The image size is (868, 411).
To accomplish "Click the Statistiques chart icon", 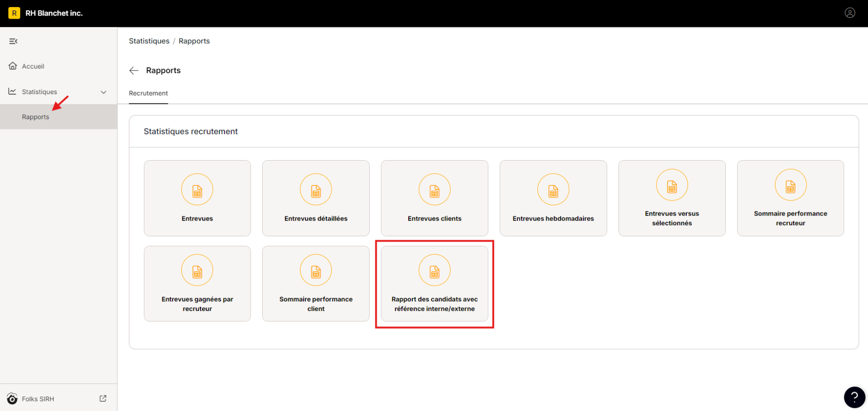I will pos(13,92).
